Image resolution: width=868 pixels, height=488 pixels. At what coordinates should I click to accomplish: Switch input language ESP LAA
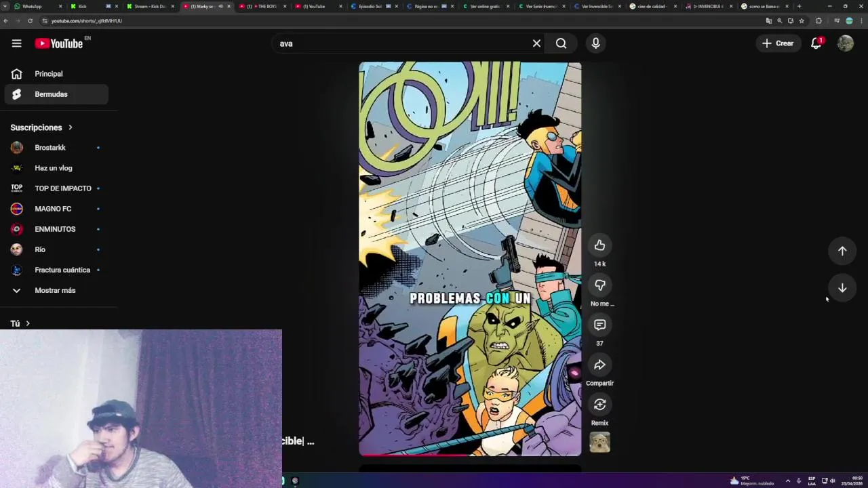(812, 481)
